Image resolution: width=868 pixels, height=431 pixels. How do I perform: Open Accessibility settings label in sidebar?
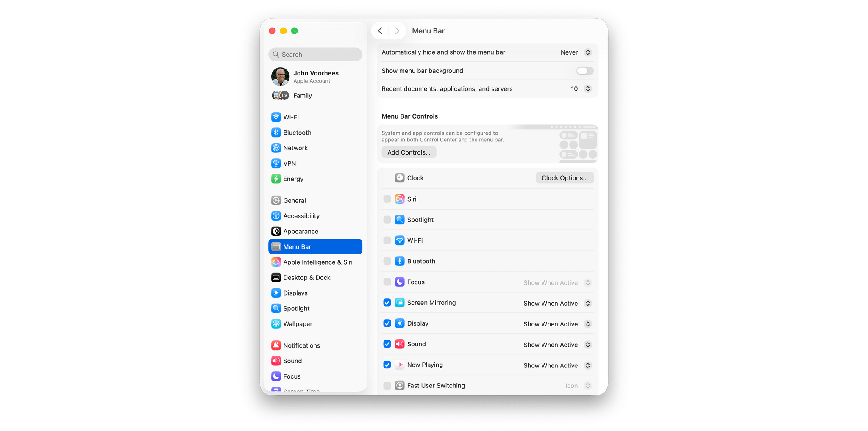point(301,216)
